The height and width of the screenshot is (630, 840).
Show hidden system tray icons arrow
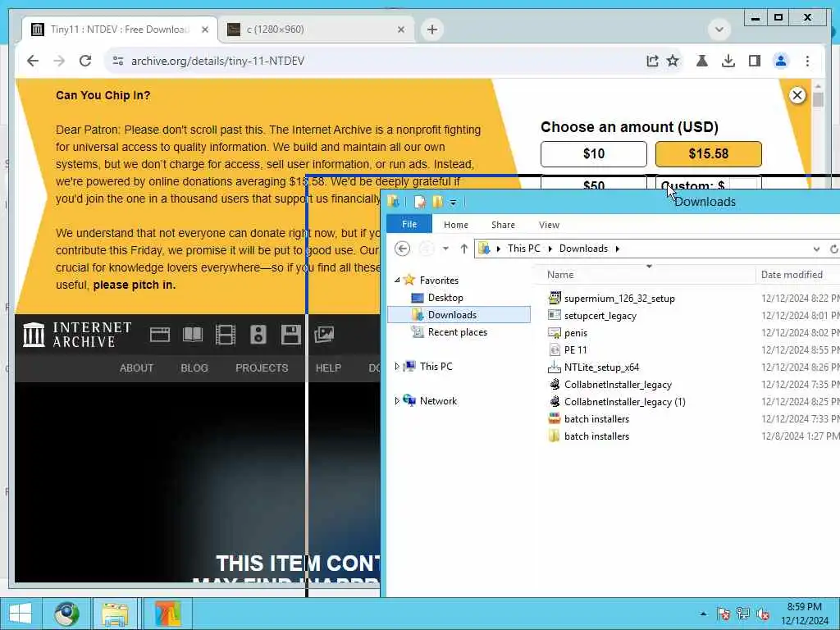point(703,614)
